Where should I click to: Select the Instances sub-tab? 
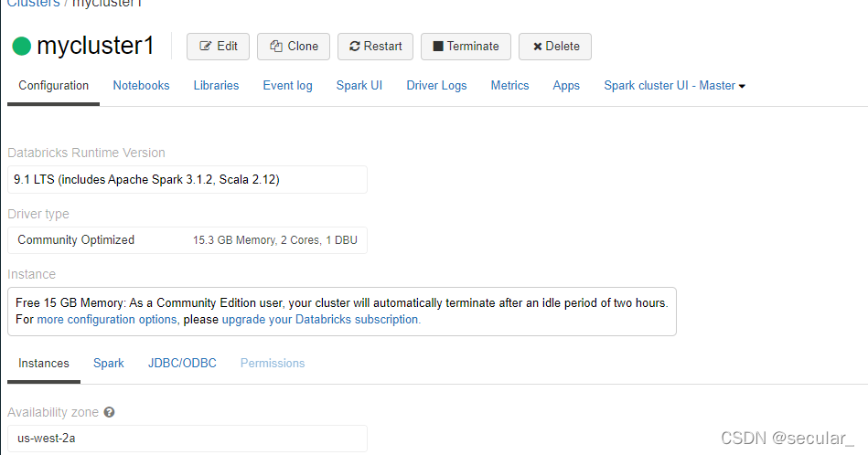[44, 364]
